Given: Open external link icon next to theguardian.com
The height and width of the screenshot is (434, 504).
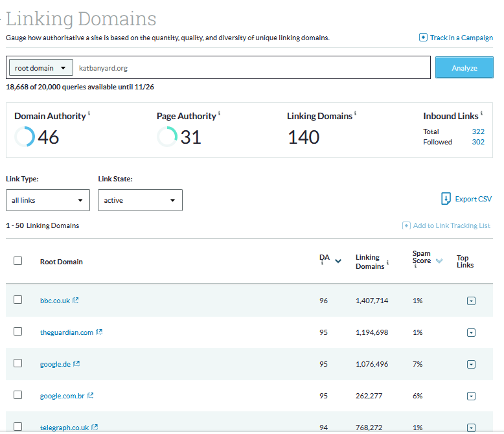Looking at the screenshot, I should tap(99, 332).
